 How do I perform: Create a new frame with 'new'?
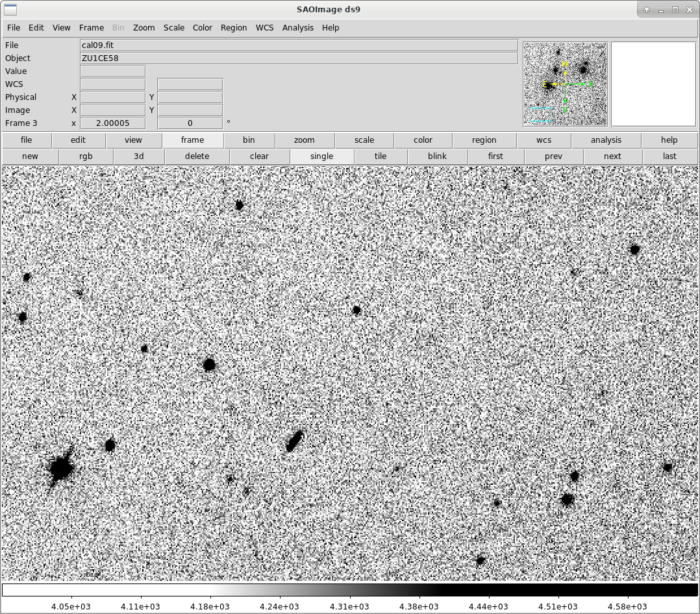click(x=30, y=156)
